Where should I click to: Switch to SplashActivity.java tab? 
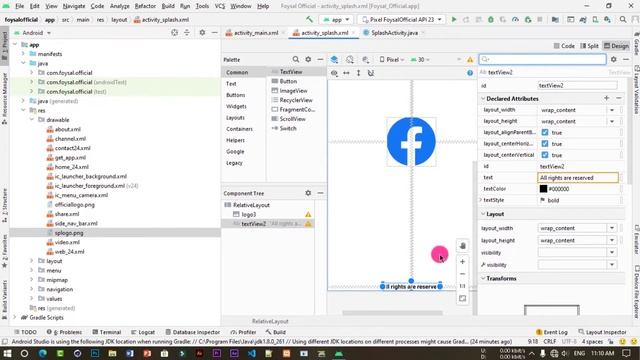click(x=394, y=33)
